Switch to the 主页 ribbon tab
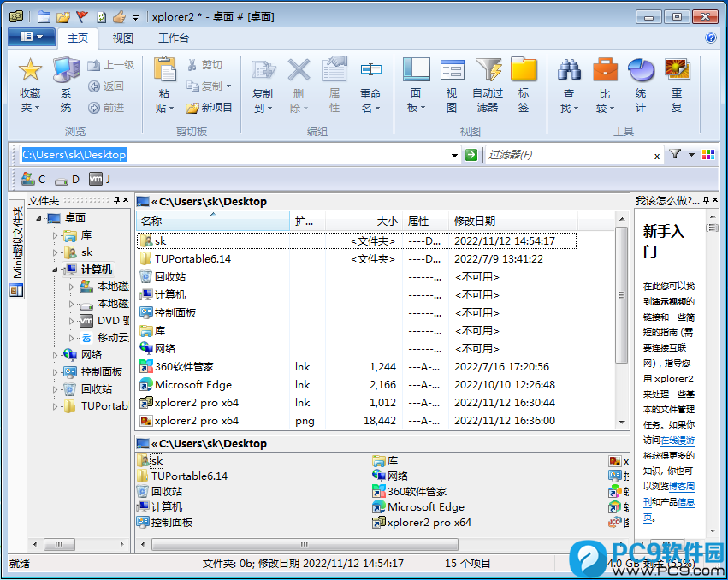728x580 pixels. click(x=78, y=38)
